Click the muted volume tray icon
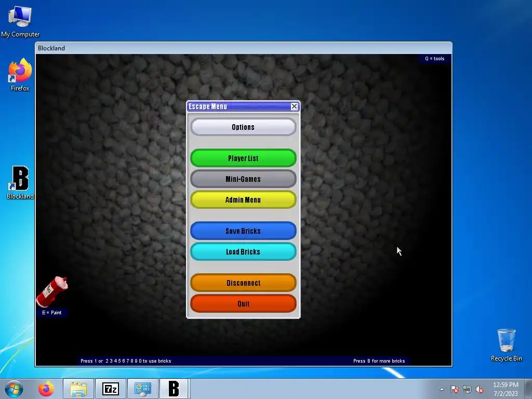The image size is (532, 399). [x=480, y=389]
